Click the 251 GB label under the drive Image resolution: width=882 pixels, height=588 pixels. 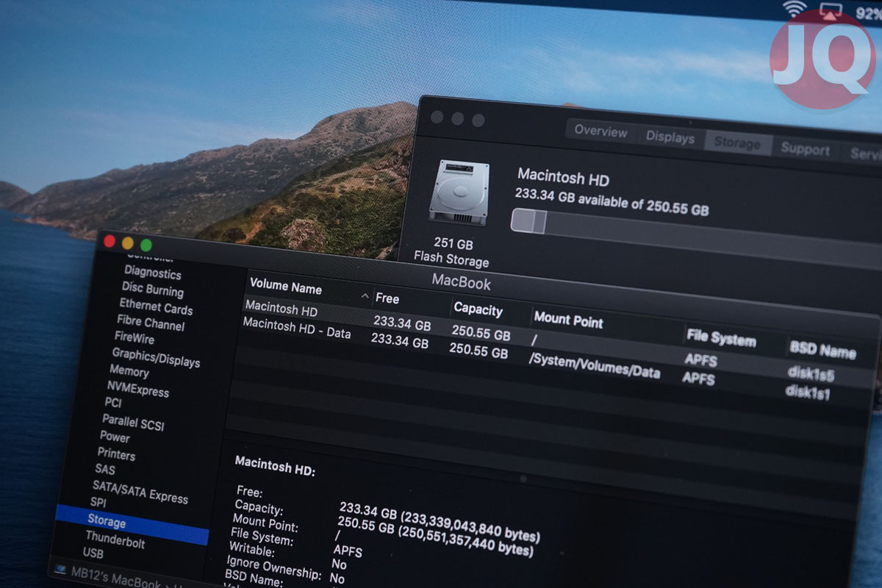453,243
